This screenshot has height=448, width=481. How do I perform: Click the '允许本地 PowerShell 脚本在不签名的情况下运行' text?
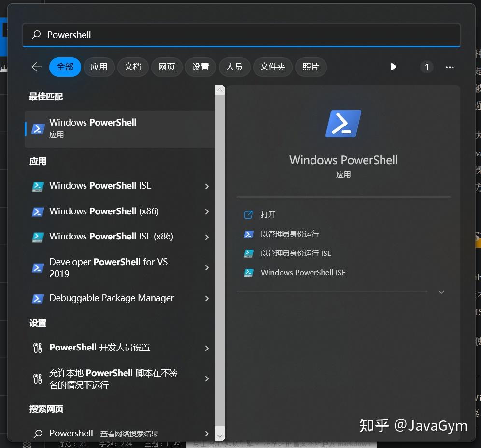[x=113, y=378]
